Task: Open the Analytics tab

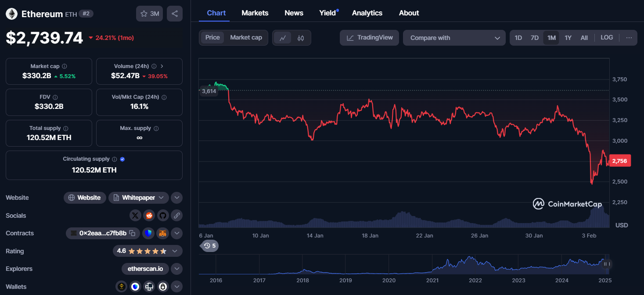Action: (x=367, y=13)
